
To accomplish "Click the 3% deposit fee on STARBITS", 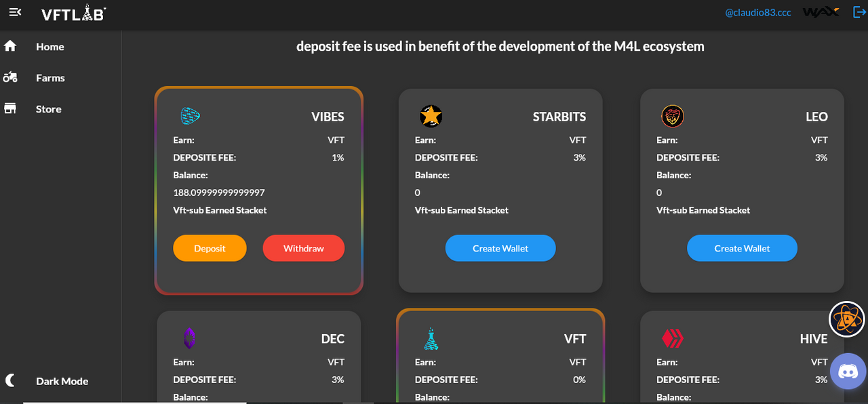I will point(579,157).
